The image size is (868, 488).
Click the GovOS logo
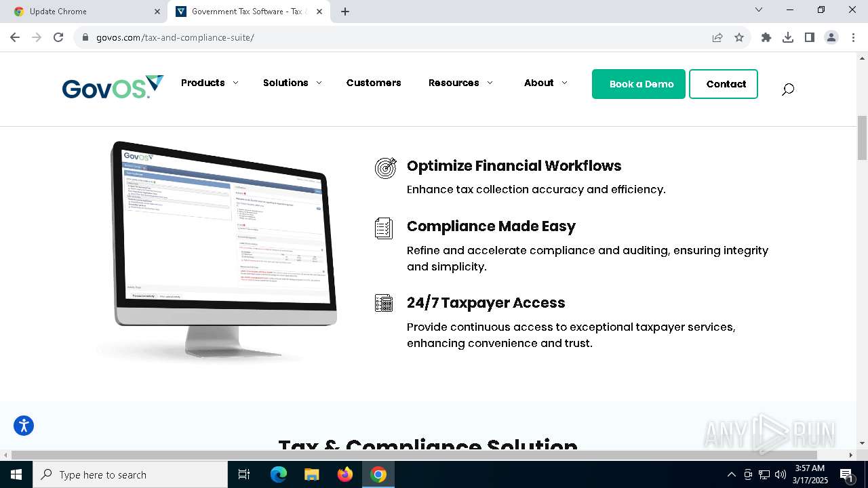tap(113, 87)
